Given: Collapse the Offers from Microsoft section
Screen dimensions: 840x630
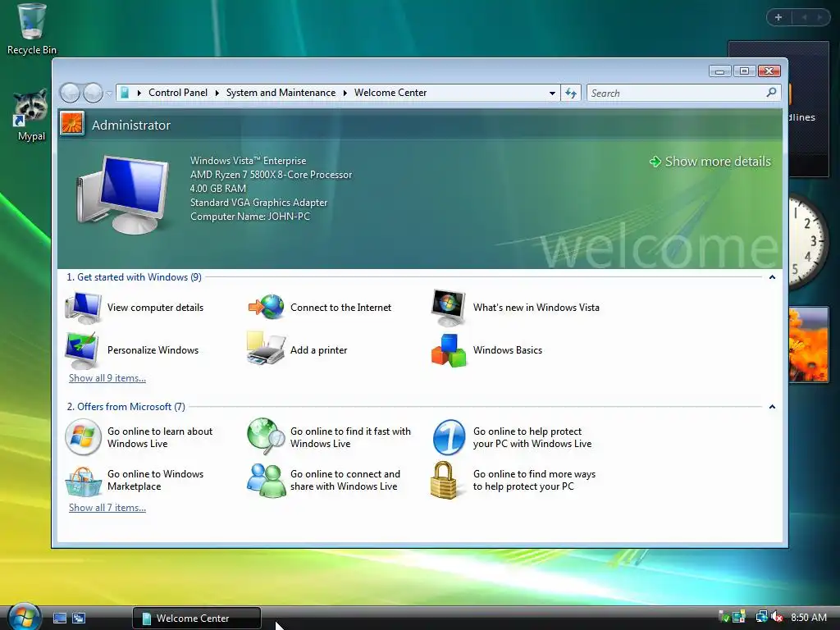Looking at the screenshot, I should (x=772, y=407).
